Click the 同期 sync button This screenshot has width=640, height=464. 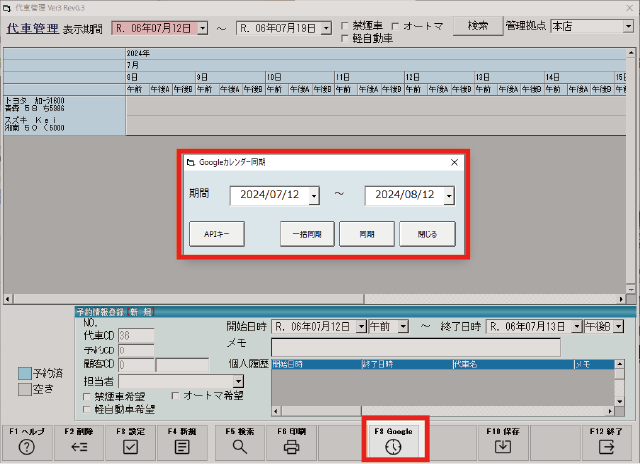tap(367, 234)
